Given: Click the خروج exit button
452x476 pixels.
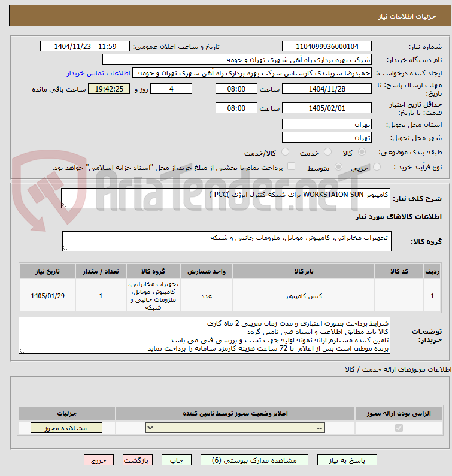Looking at the screenshot, I should 99,460.
